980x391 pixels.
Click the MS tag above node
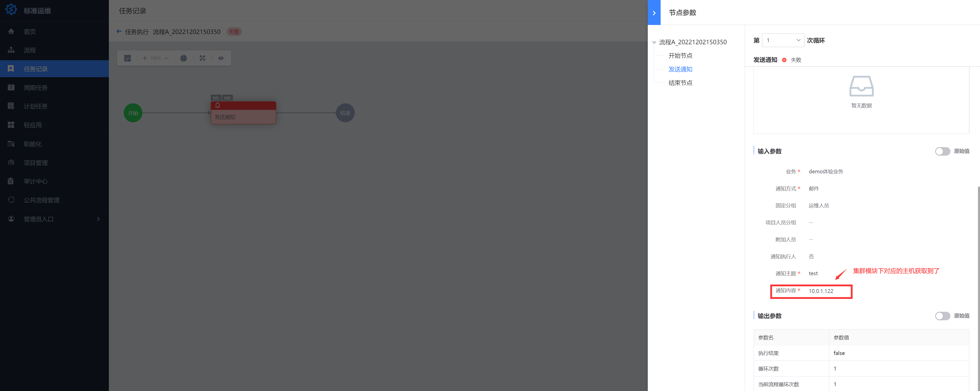click(x=216, y=98)
